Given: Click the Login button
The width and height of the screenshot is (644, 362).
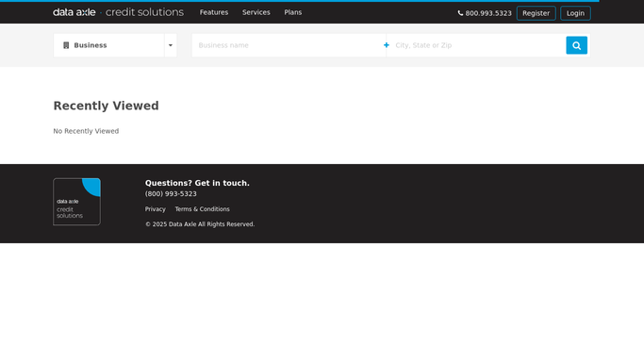Looking at the screenshot, I should pyautogui.click(x=575, y=13).
